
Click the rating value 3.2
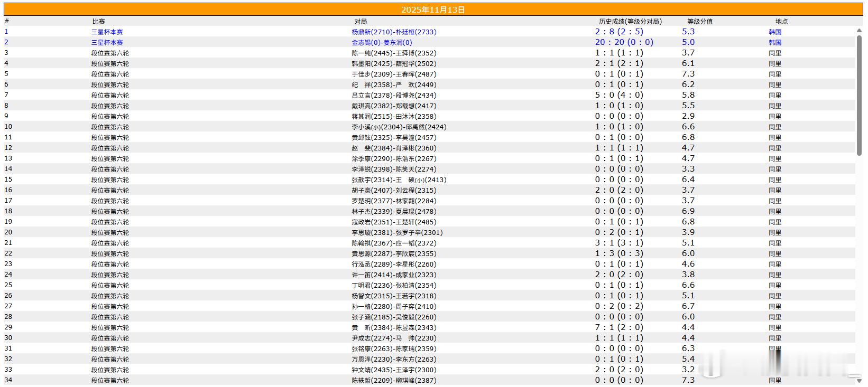pyautogui.click(x=688, y=370)
